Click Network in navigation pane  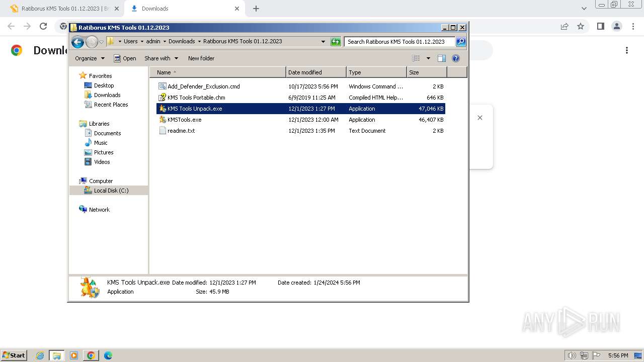click(99, 210)
